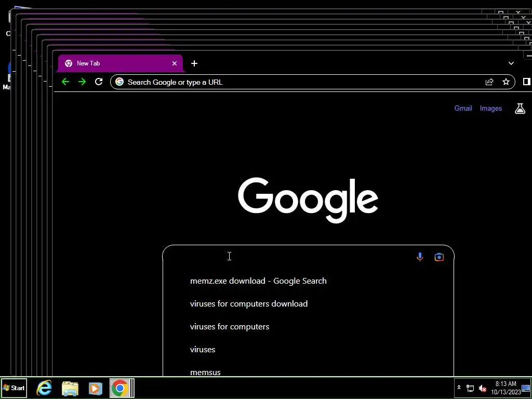
Task: Close the New Tab tab
Action: 175,63
